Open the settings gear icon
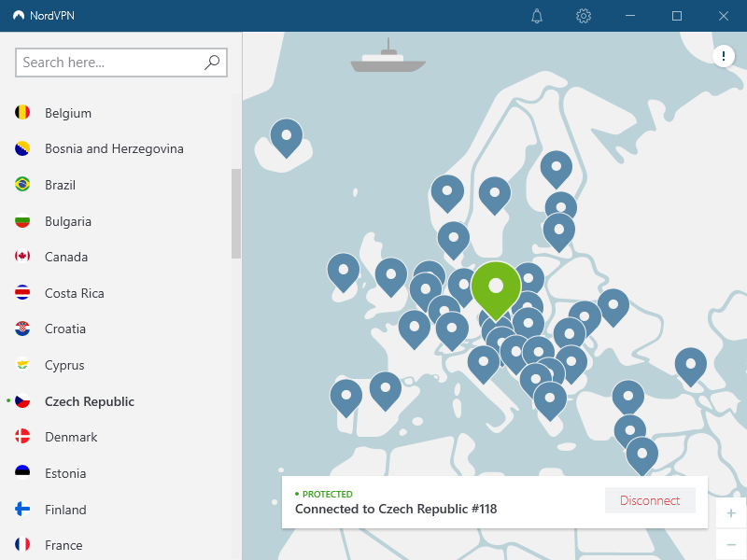747x560 pixels. click(584, 16)
